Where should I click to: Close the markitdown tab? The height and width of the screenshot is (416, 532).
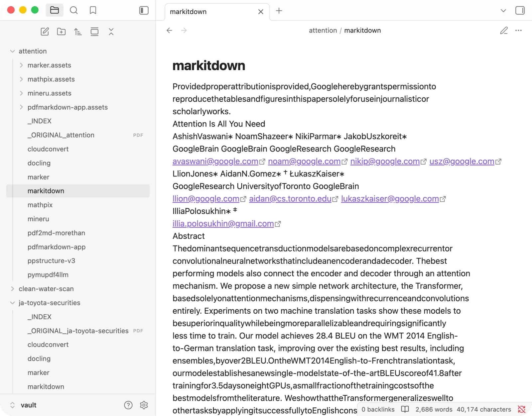[261, 12]
